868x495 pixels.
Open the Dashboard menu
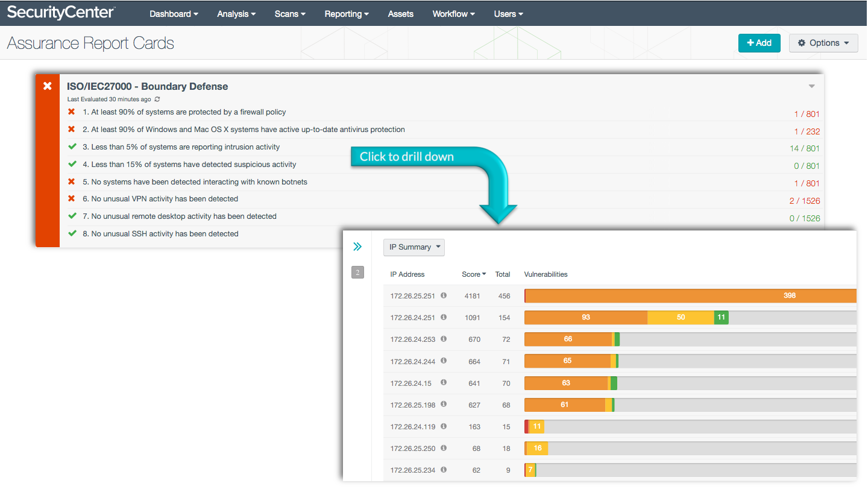[x=174, y=14]
